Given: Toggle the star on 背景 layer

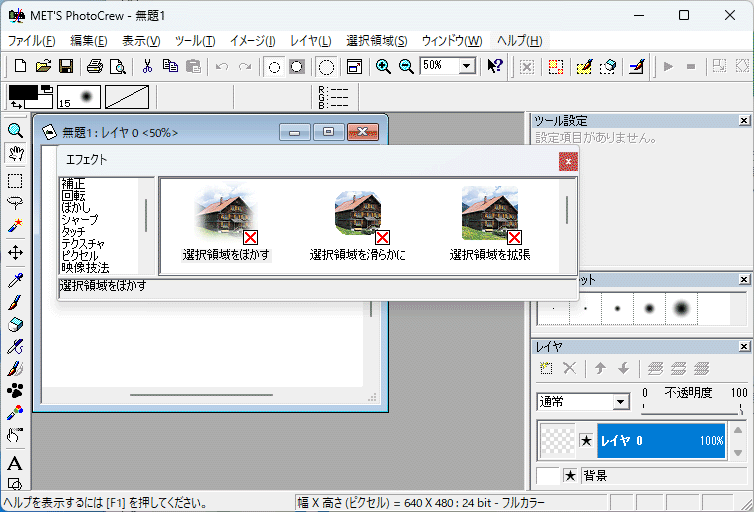Looking at the screenshot, I should [570, 476].
